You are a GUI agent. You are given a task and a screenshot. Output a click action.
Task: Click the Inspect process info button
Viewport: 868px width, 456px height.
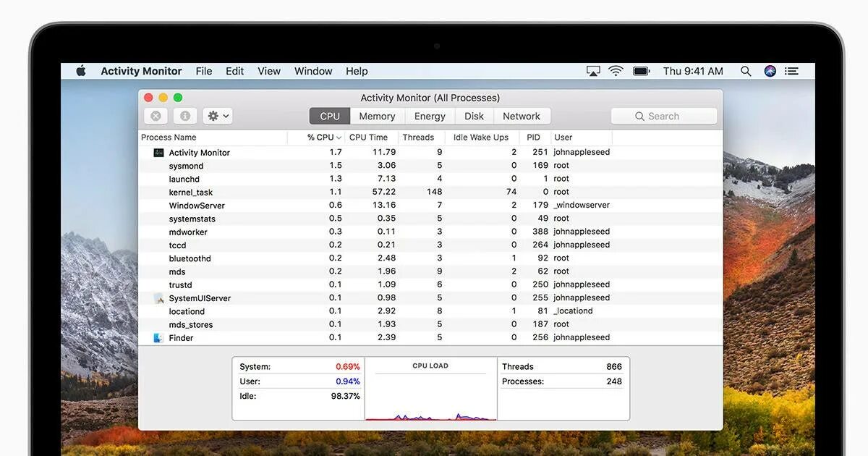click(184, 116)
